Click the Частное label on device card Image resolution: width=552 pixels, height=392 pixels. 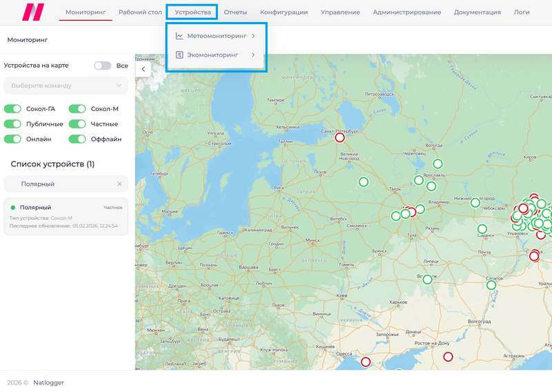113,208
